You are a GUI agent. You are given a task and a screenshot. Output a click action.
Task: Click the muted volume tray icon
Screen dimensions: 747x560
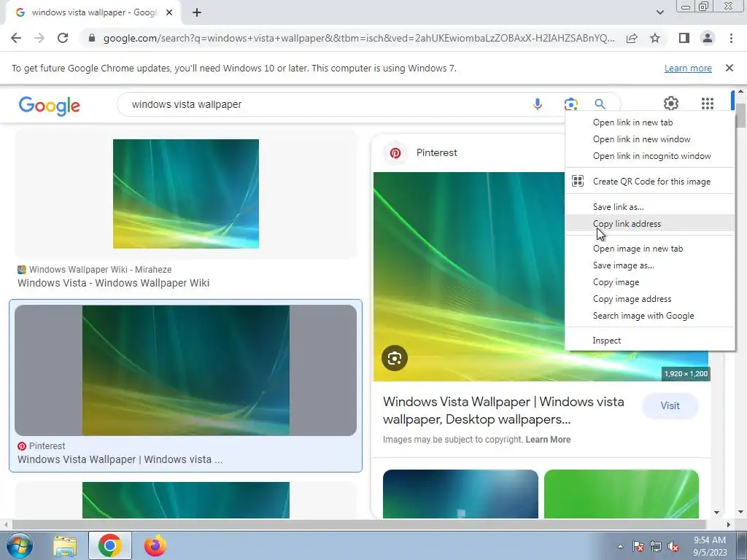coord(673,547)
